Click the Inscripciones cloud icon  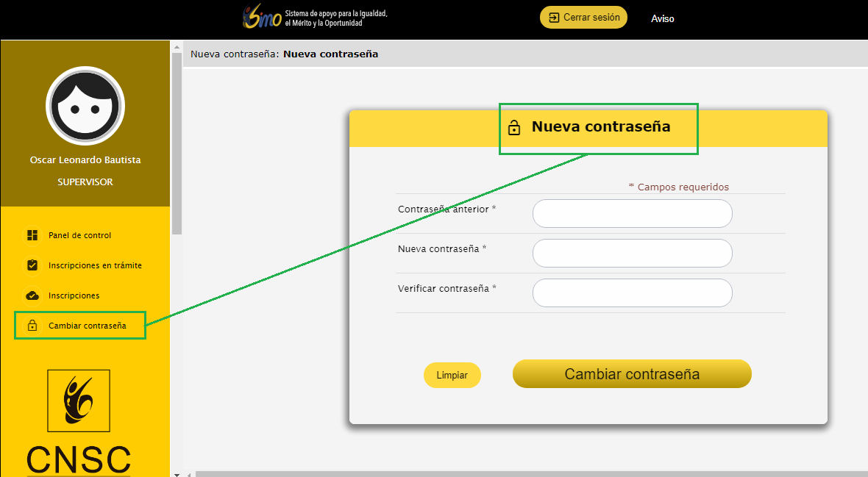32,295
